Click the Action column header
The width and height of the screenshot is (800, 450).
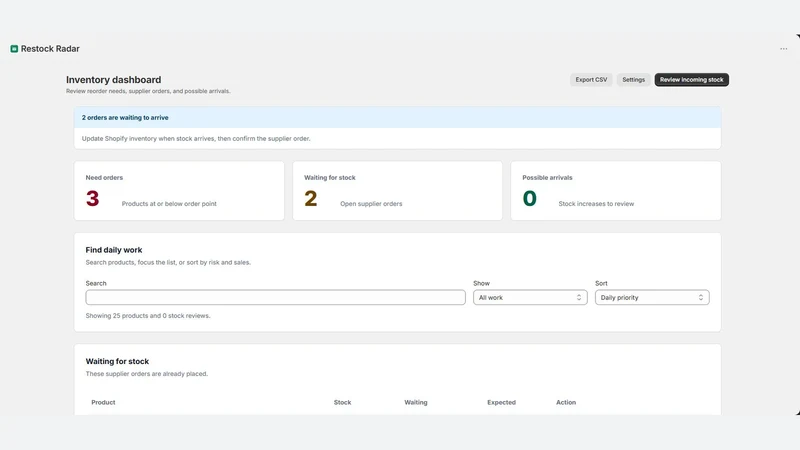click(566, 403)
